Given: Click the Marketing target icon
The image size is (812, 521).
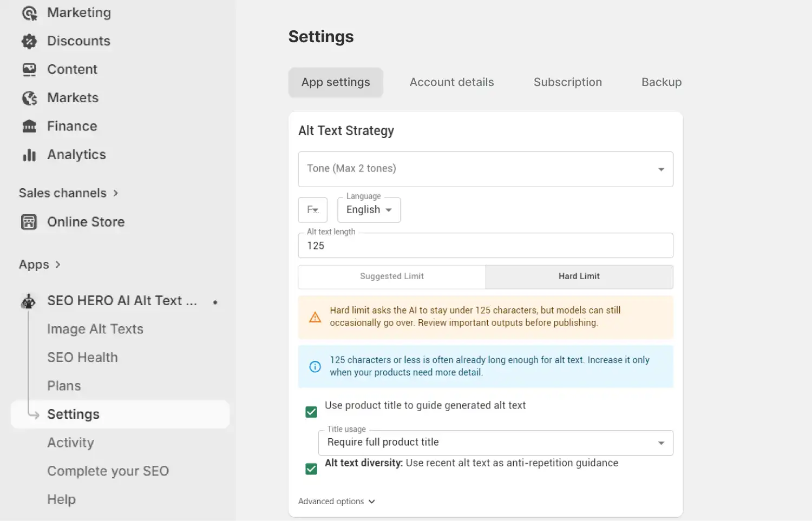Looking at the screenshot, I should [29, 13].
